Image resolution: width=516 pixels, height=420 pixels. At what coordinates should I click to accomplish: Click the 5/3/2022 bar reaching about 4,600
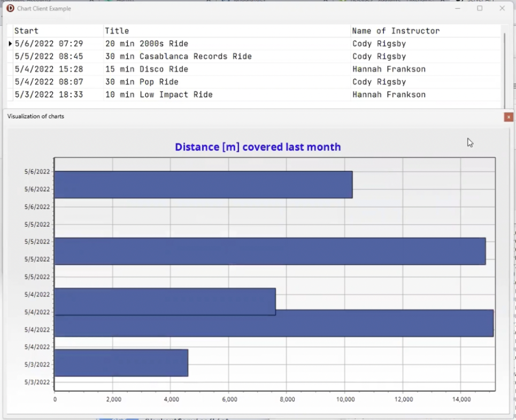121,363
